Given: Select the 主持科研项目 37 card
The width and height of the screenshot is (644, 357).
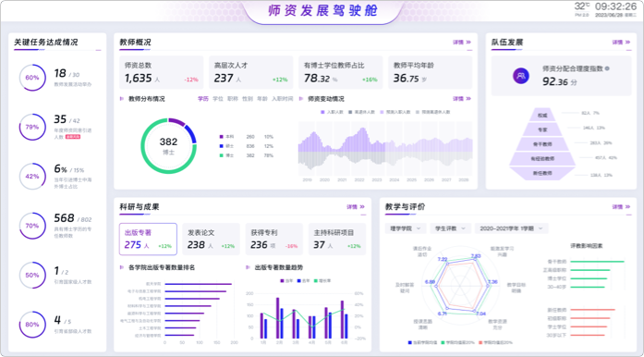Looking at the screenshot, I should pyautogui.click(x=337, y=239).
